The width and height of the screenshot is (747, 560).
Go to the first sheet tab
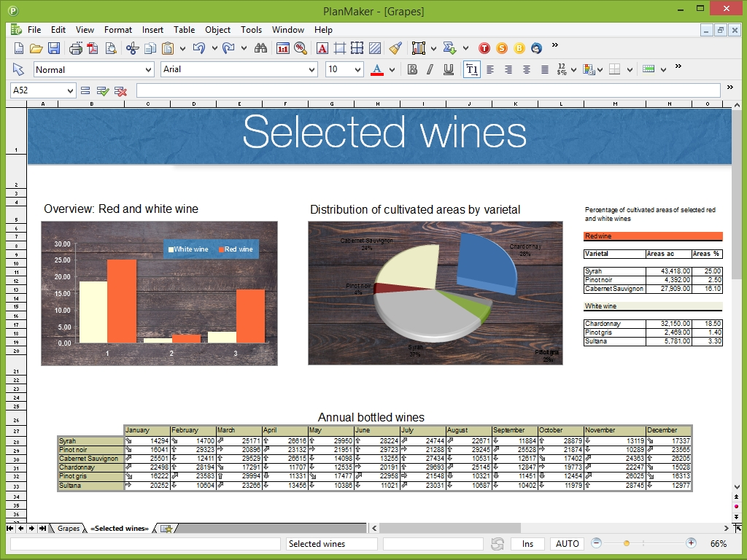point(9,528)
